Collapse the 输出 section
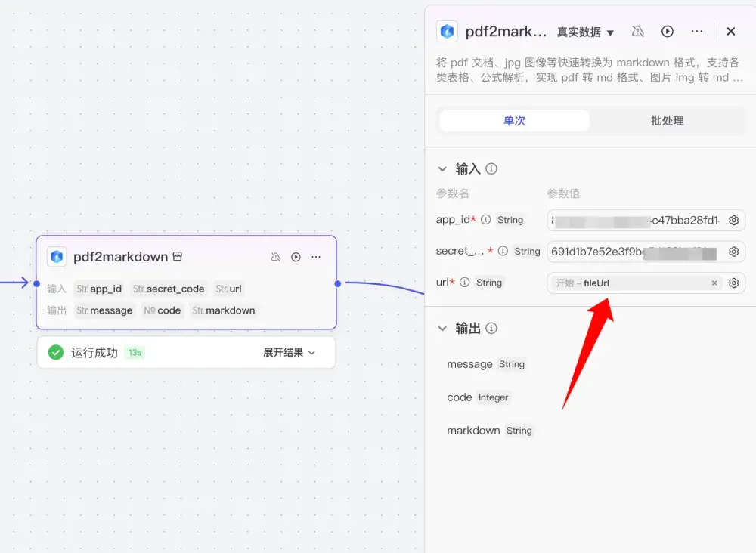This screenshot has height=553, width=756. point(444,329)
